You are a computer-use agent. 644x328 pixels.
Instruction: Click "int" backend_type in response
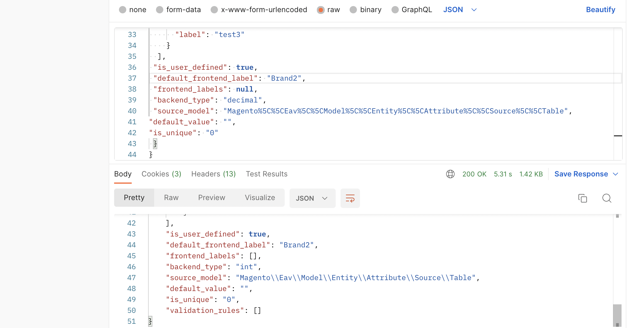click(x=246, y=267)
